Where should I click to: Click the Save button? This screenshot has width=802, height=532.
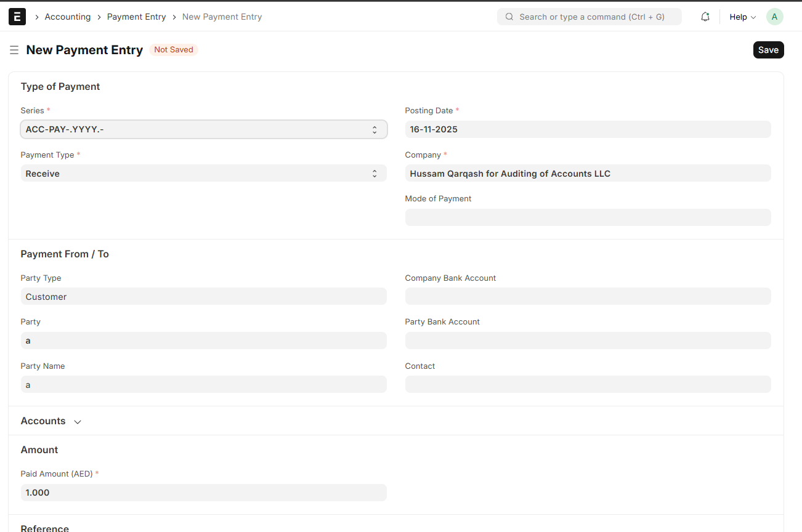tap(768, 50)
